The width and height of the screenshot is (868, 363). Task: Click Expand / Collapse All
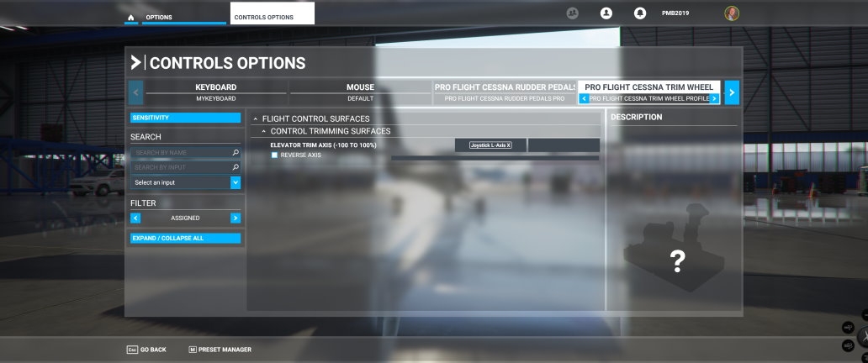(x=185, y=239)
